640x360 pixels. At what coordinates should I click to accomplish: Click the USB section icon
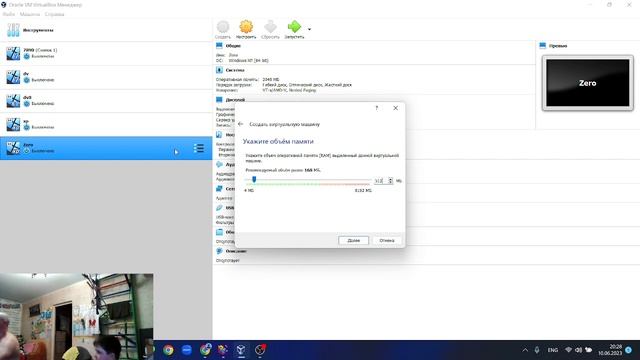click(x=219, y=208)
